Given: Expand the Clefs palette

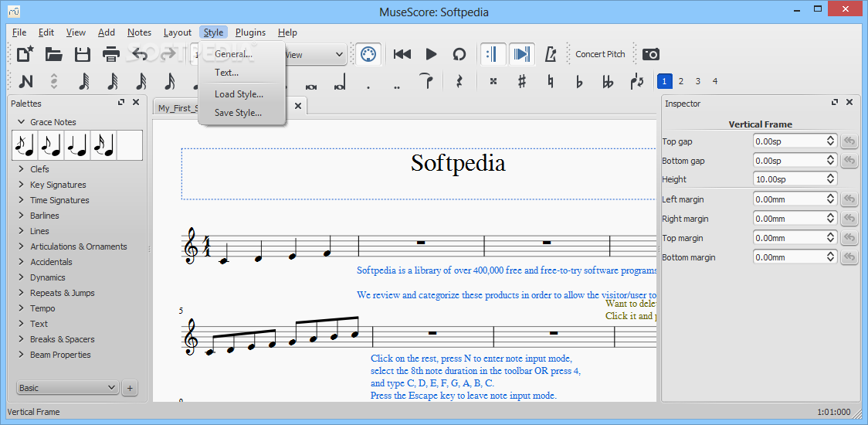Looking at the screenshot, I should [21, 169].
